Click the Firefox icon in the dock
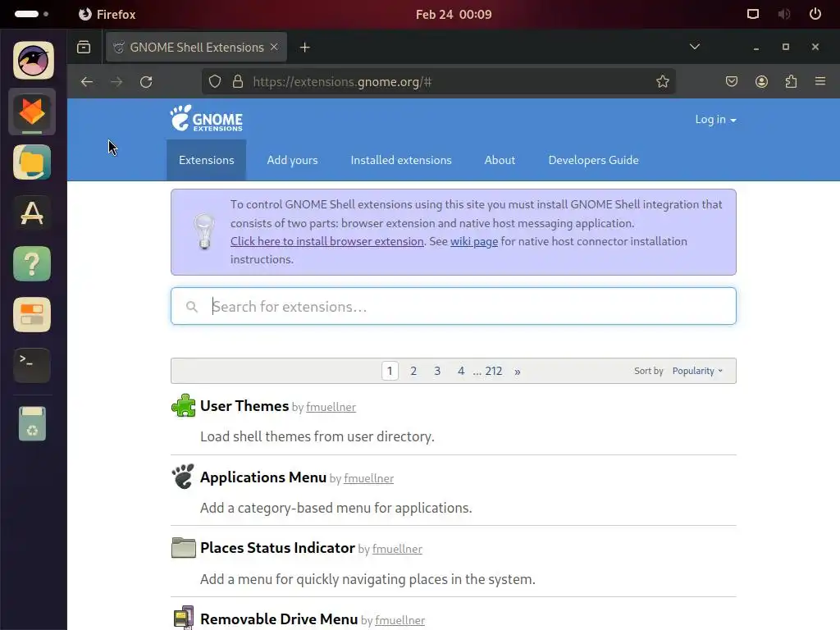840x630 pixels. coord(32,112)
